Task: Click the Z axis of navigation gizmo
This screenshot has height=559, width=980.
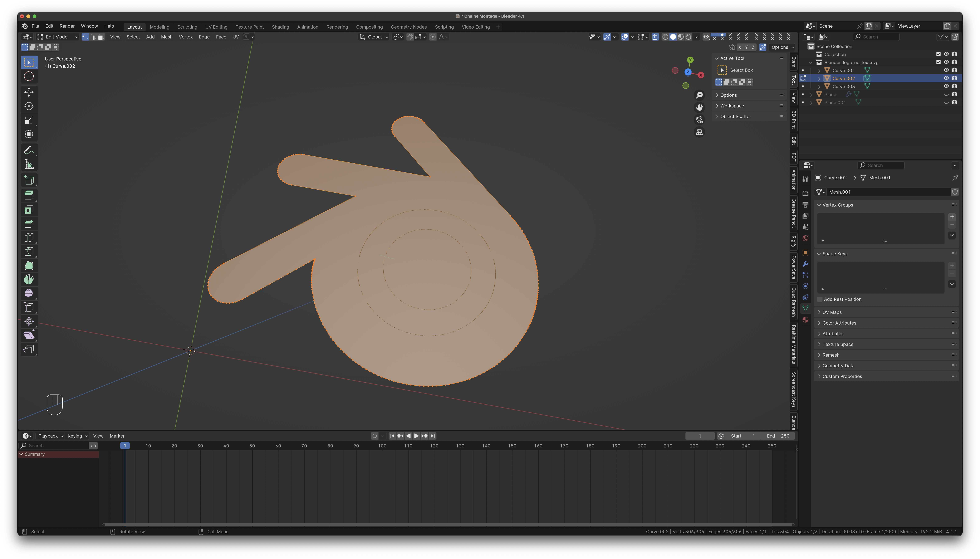Action: tap(688, 72)
